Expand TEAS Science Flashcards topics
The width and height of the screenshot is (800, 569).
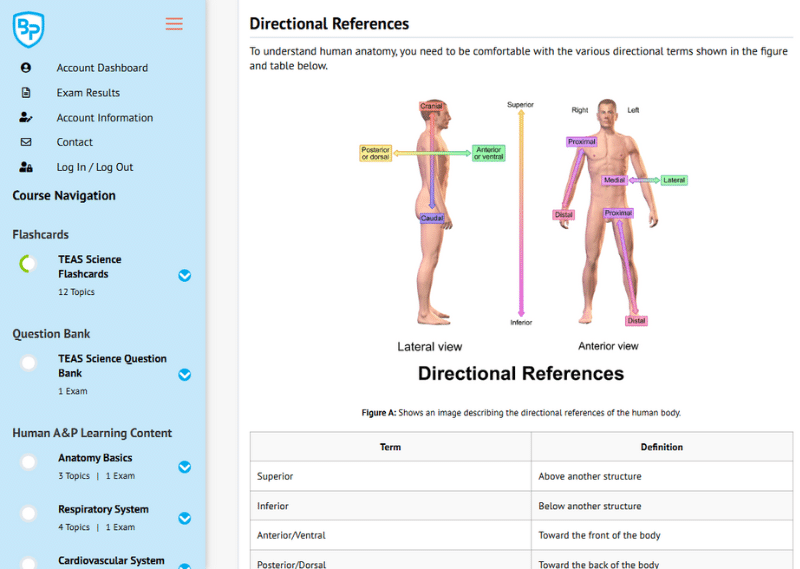point(185,276)
